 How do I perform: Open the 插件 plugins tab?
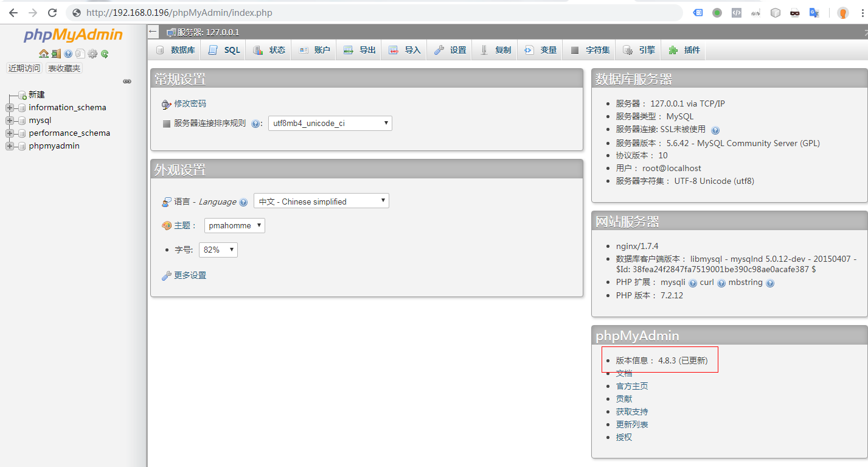684,50
